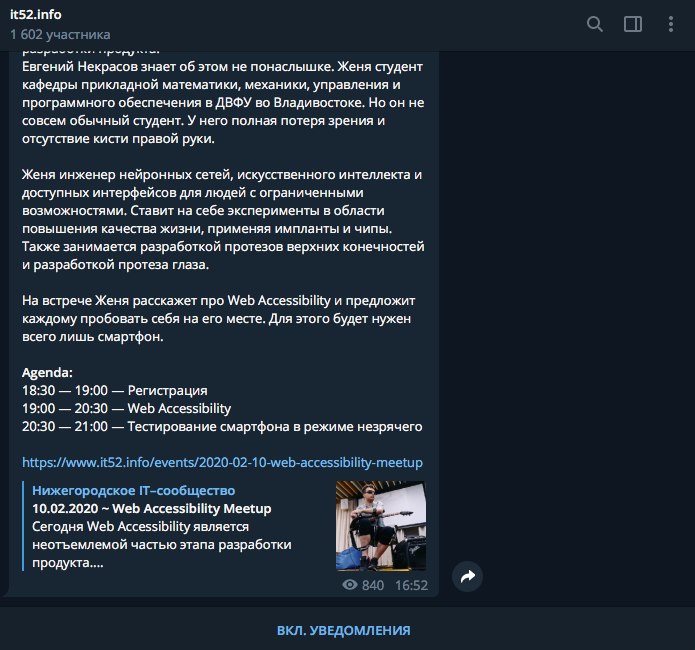Viewport: 695px width, 650px height.
Task: Open search in the it52.info channel
Action: coord(594,24)
